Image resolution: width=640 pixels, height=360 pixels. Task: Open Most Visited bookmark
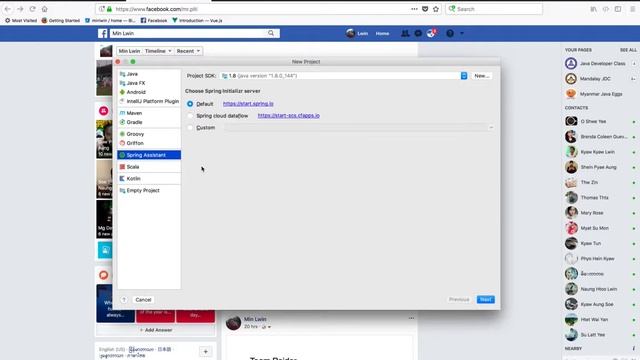21,20
